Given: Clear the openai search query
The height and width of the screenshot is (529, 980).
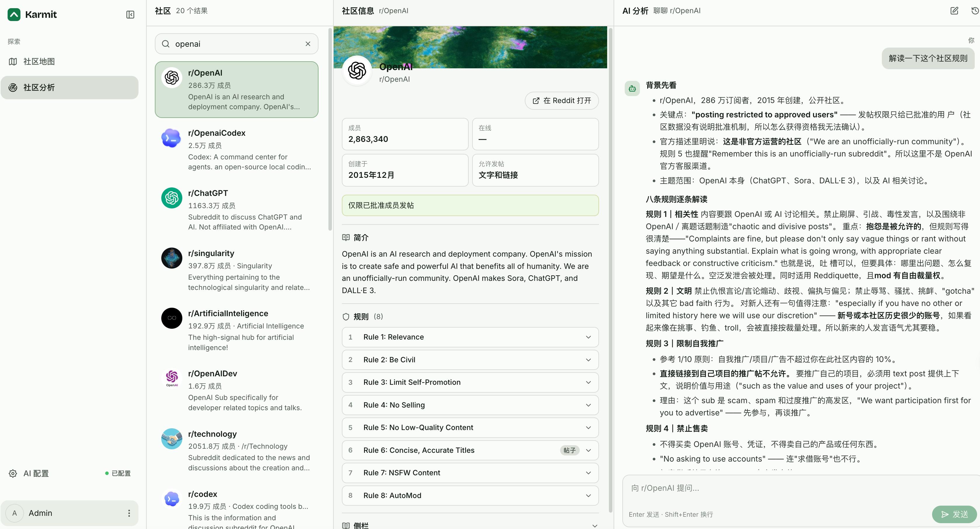Looking at the screenshot, I should (x=308, y=44).
